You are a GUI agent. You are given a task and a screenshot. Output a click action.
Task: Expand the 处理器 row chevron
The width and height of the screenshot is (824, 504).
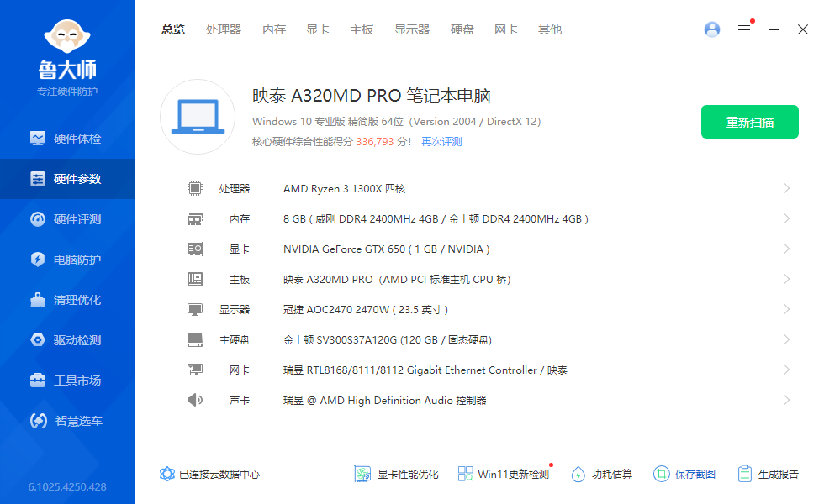pyautogui.click(x=787, y=188)
